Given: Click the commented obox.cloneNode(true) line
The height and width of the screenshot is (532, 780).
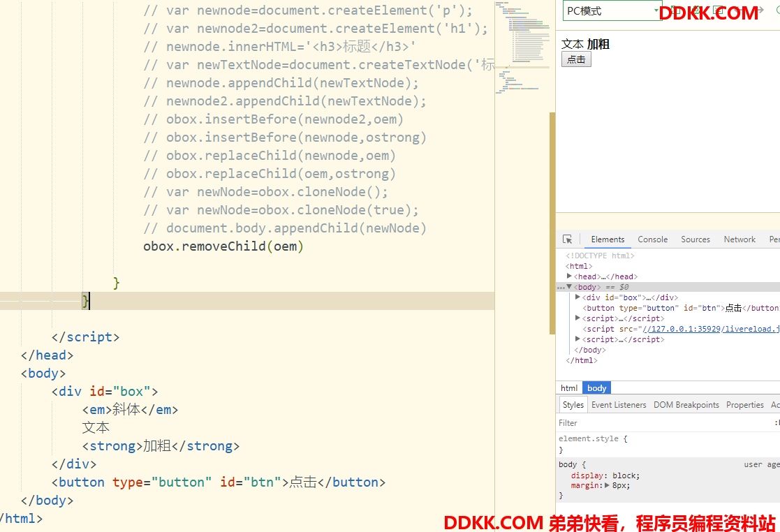Looking at the screenshot, I should (x=281, y=210).
